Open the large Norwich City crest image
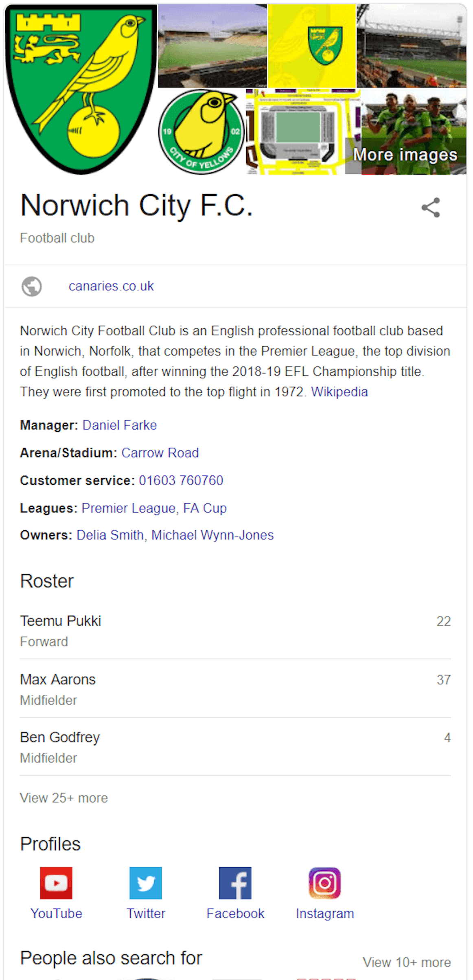This screenshot has width=473, height=980. [81, 90]
